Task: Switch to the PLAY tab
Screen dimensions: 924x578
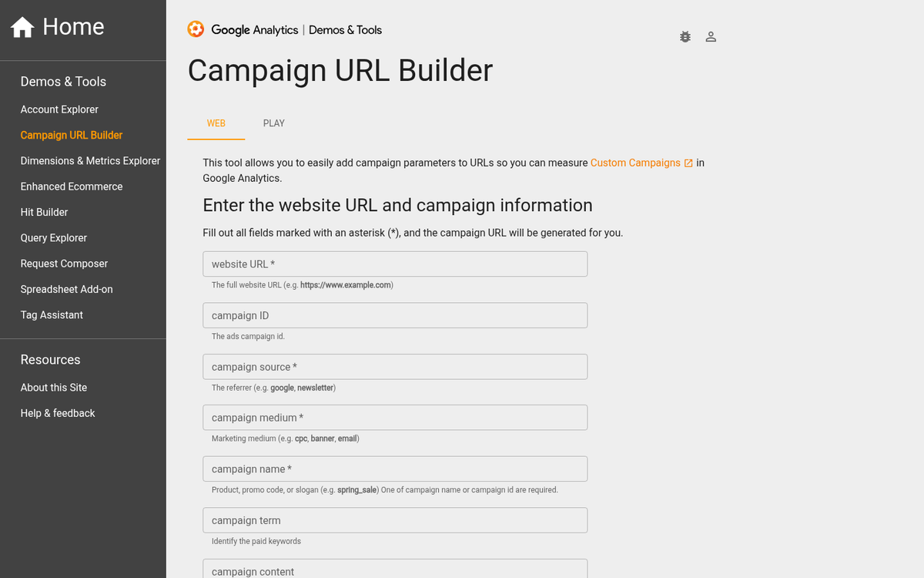Action: click(x=273, y=123)
